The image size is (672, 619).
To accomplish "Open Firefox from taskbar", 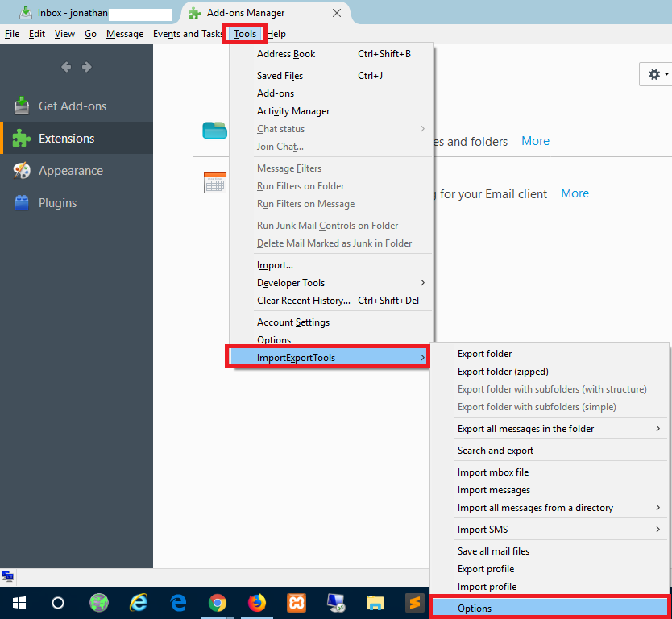I will [257, 603].
